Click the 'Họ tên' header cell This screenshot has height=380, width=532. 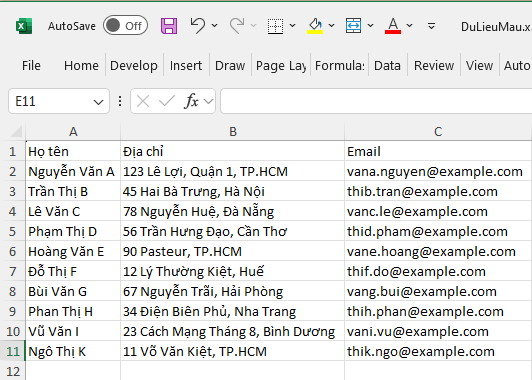(73, 151)
